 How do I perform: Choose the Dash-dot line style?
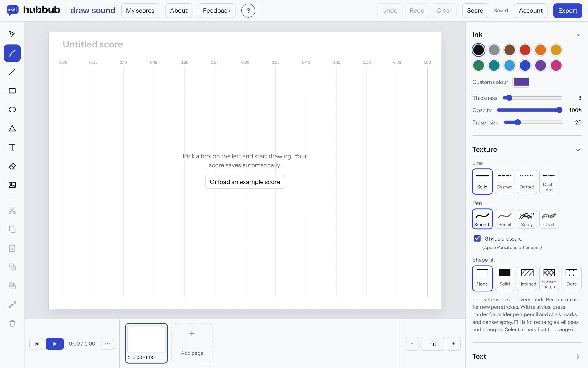click(x=549, y=181)
